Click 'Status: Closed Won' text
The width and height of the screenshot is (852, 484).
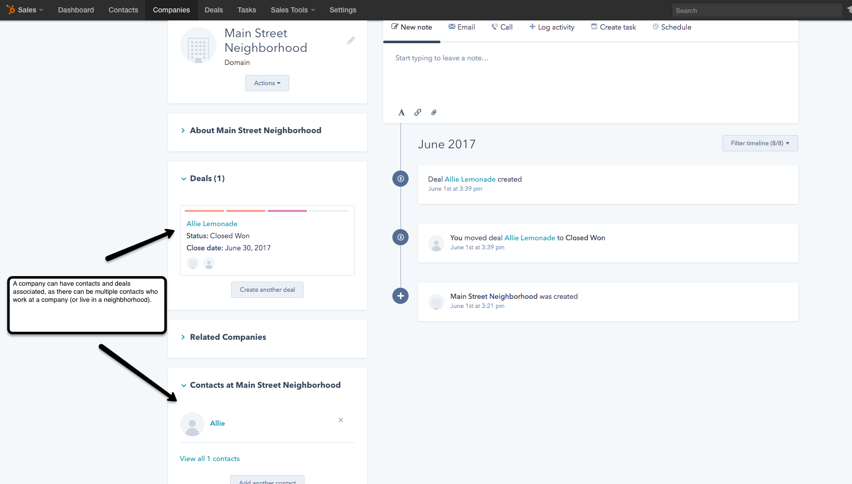[218, 236]
